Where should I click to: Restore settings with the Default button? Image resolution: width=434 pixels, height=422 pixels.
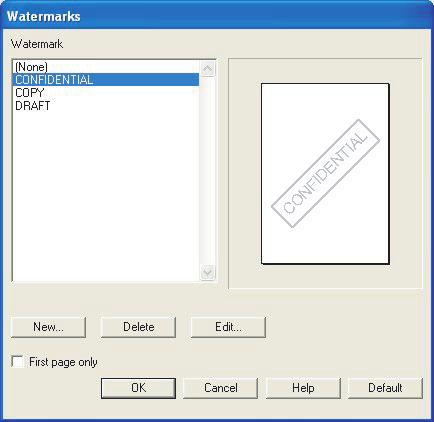385,388
